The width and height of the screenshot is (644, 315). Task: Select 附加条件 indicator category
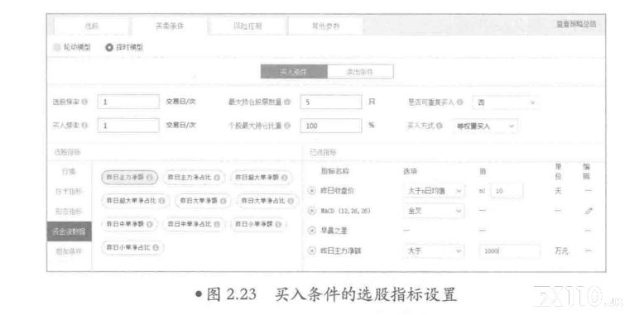(x=69, y=251)
